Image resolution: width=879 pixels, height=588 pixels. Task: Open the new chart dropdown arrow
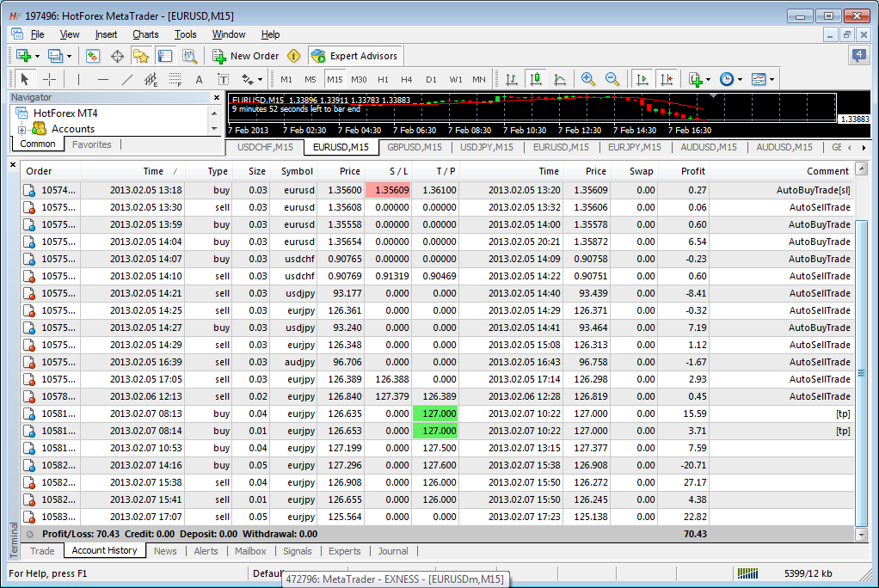[37, 56]
